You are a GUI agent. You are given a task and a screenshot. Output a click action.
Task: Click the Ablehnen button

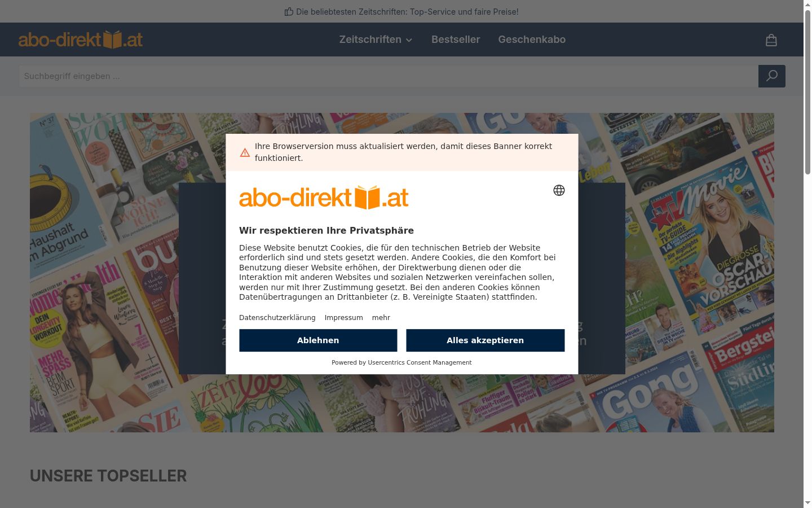(x=318, y=340)
